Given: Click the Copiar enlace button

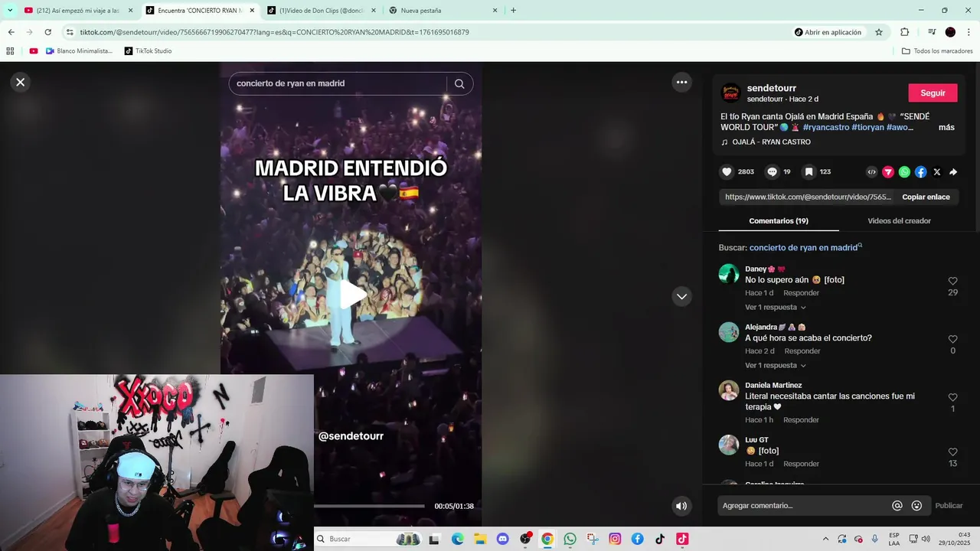Looking at the screenshot, I should [926, 197].
